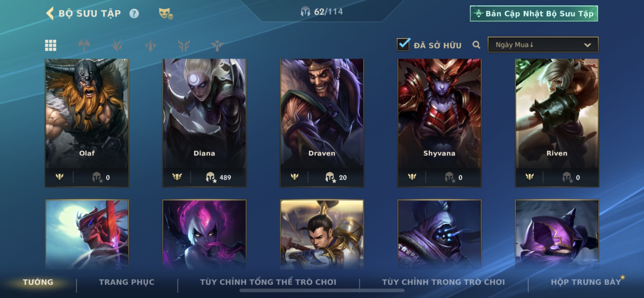Image resolution: width=644 pixels, height=298 pixels.
Task: Click the Diana mastery points 489
Action: coord(219,177)
